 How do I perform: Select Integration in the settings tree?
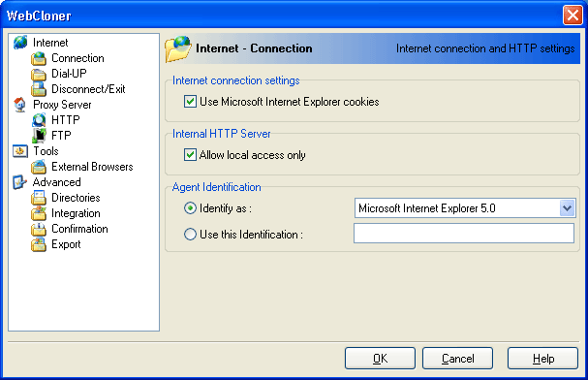tap(76, 213)
